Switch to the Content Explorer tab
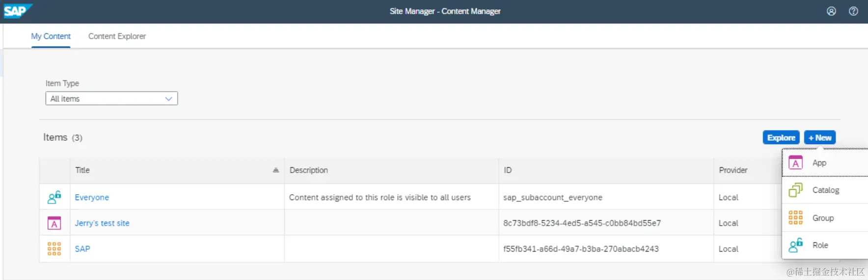Viewport: 868px width, 280px height. (117, 36)
